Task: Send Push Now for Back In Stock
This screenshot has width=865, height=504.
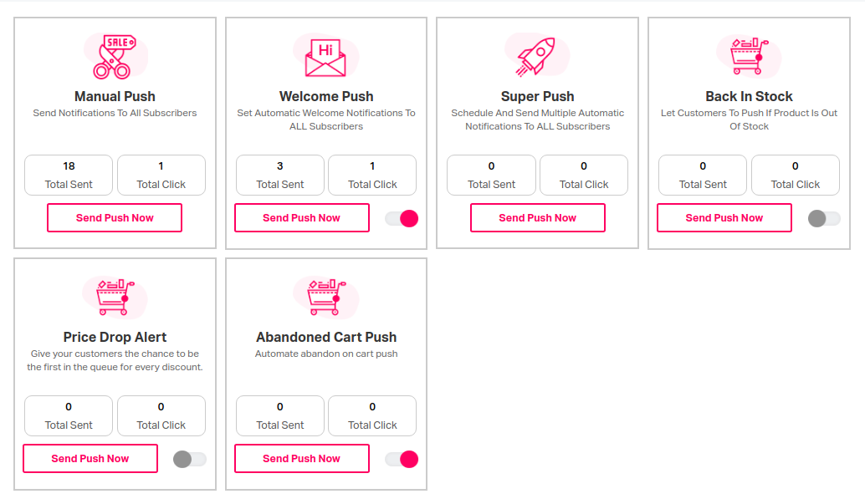Action: [x=724, y=218]
